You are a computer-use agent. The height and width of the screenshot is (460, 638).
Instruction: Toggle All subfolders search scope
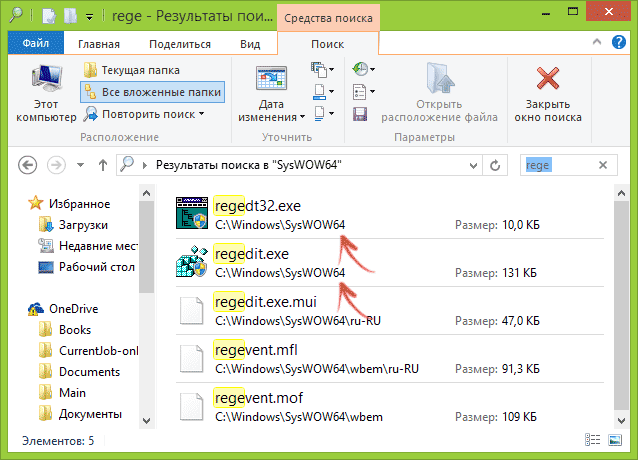153,92
